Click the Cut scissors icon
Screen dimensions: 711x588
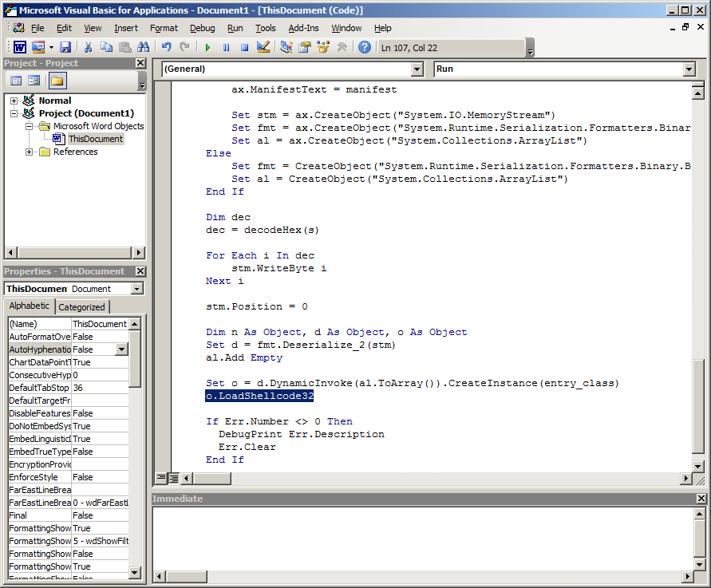(88, 47)
